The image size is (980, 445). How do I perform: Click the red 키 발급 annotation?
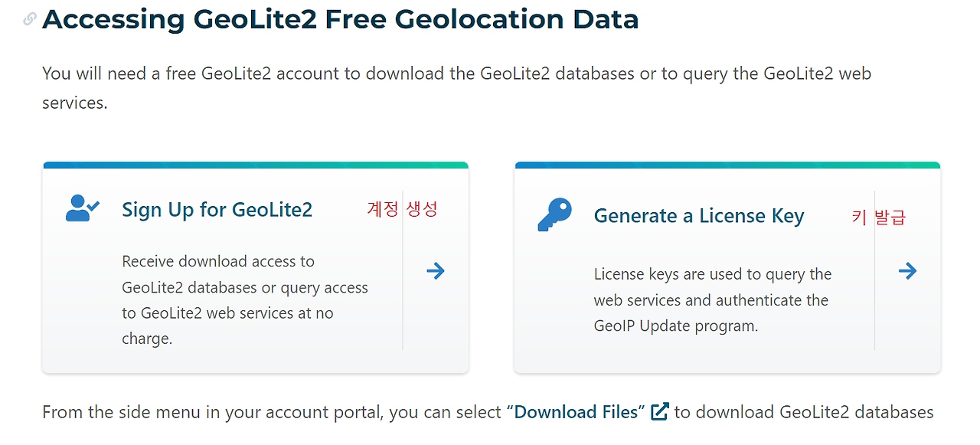[879, 217]
